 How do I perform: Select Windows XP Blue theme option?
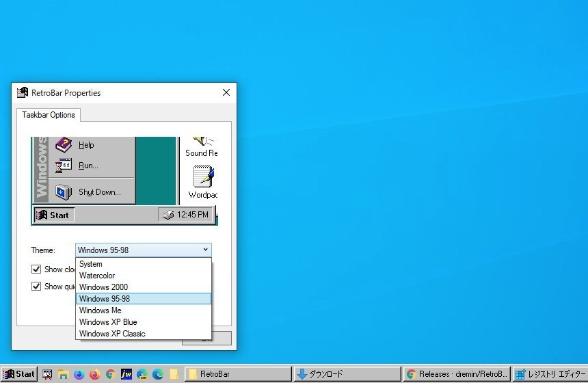[108, 322]
